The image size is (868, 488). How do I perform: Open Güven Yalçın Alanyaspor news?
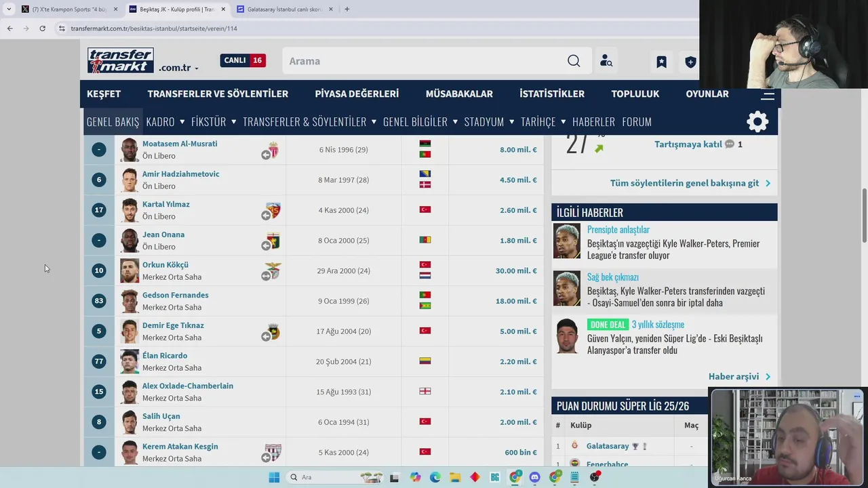click(x=675, y=344)
